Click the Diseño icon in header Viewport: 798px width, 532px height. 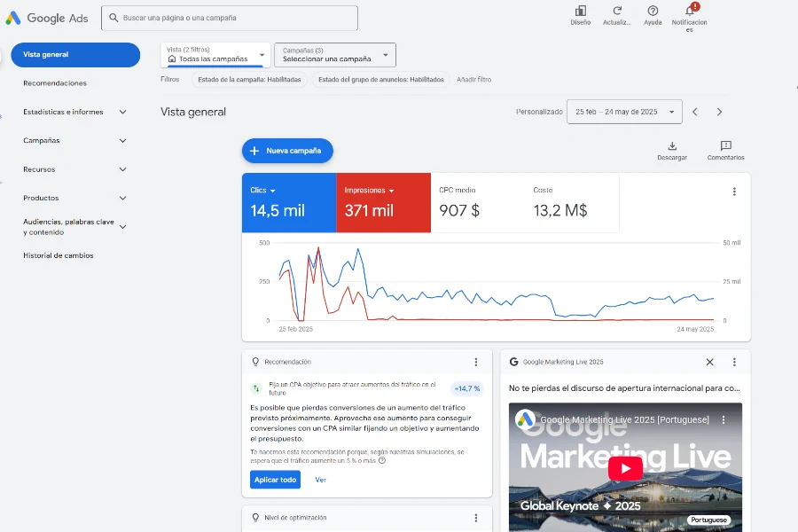[x=581, y=12]
